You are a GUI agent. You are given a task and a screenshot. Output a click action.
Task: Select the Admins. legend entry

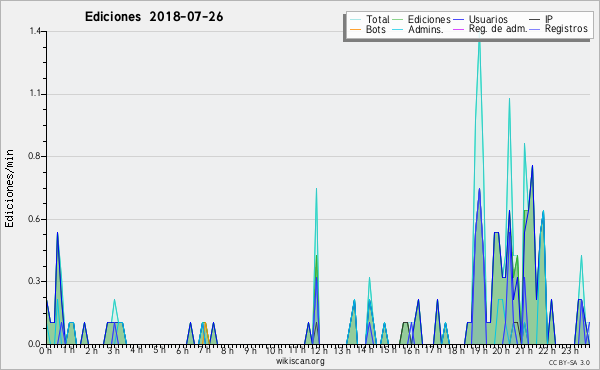coord(426,29)
